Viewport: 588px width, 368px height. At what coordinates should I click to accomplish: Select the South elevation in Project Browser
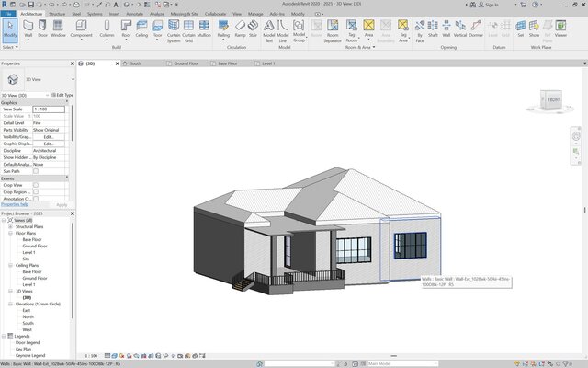(28, 322)
